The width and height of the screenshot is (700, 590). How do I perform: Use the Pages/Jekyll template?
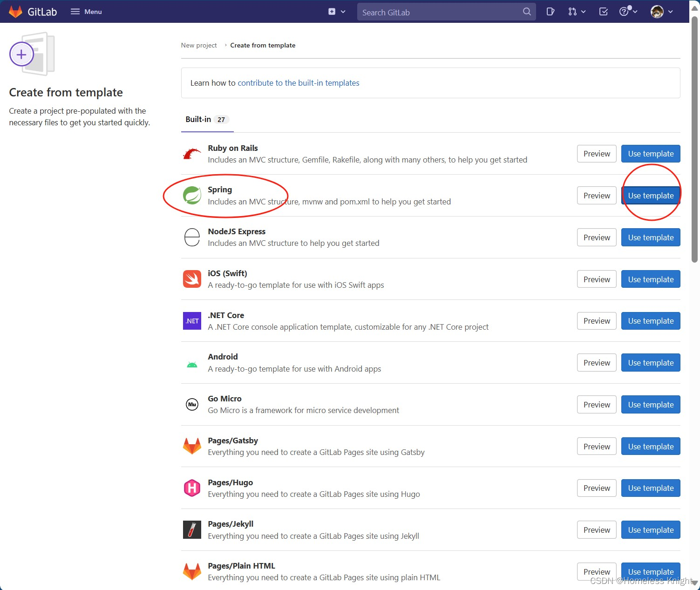coord(651,530)
